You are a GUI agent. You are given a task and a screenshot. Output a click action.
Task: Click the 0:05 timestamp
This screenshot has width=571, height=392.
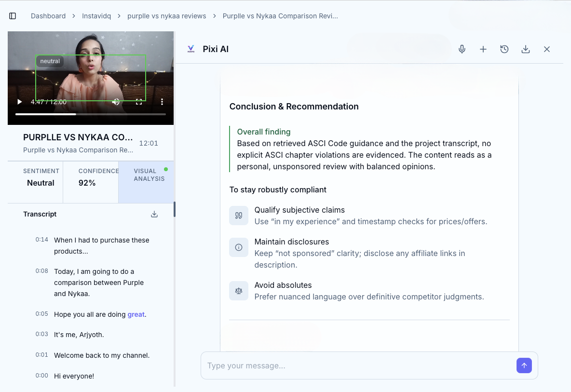click(41, 314)
